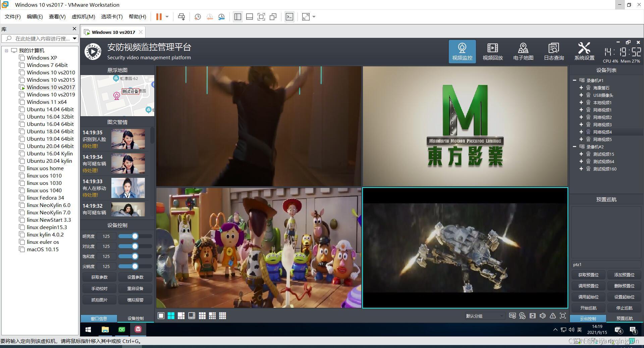Image resolution: width=644 pixels, height=348 pixels.
Task: Take a VM snapshot
Action: coord(198,17)
